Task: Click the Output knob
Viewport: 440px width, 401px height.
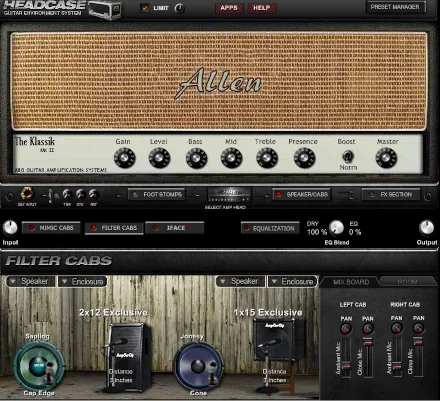Action: pos(426,228)
